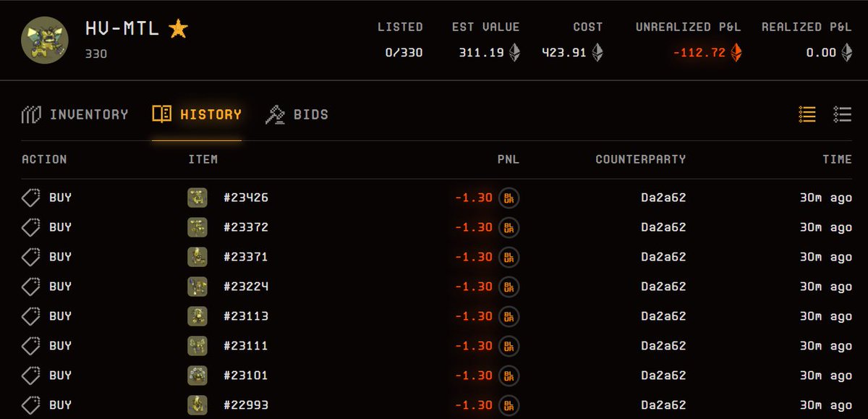Open counterparty Da2a62 in #23372 row
868x419 pixels.
pyautogui.click(x=663, y=227)
